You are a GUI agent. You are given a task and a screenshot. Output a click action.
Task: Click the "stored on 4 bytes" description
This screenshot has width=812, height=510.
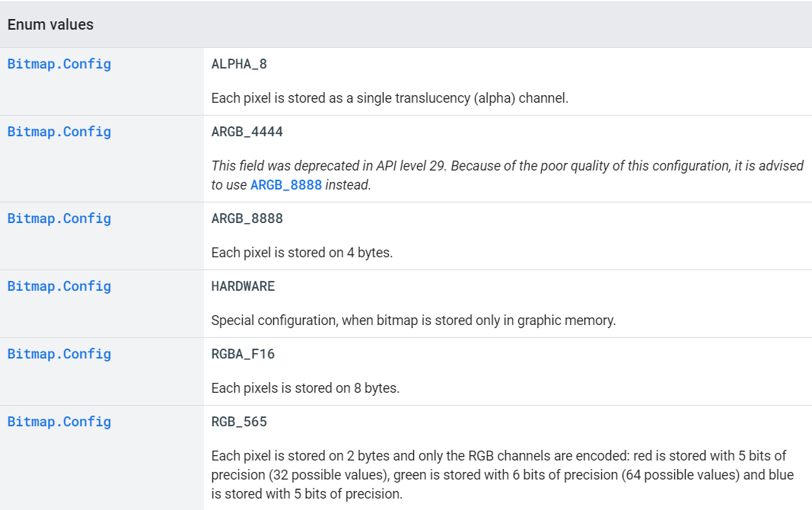[x=302, y=253]
